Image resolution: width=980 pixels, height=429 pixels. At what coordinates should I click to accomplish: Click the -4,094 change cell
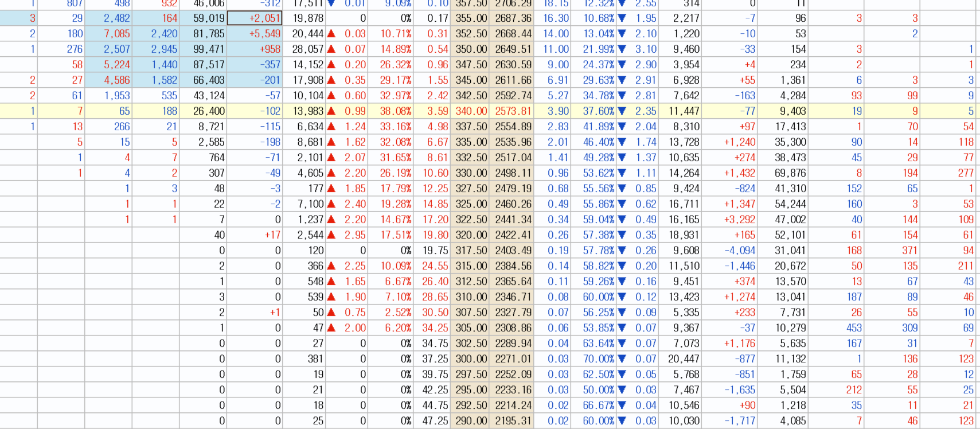731,251
